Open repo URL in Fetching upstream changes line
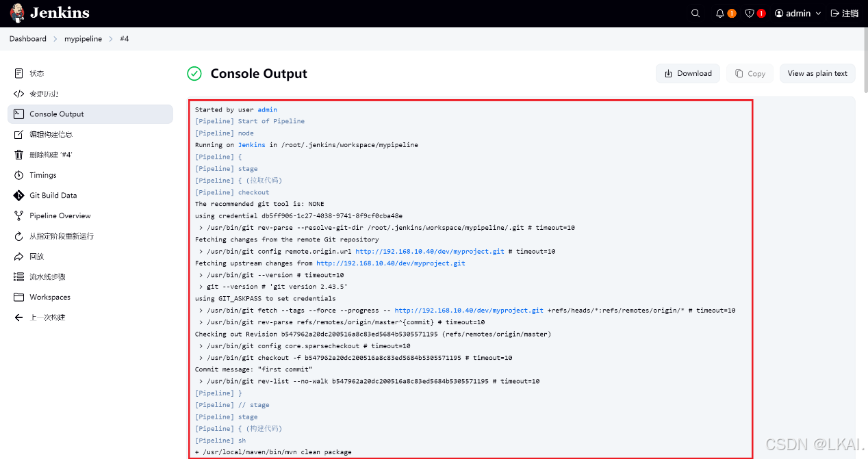 coord(390,263)
